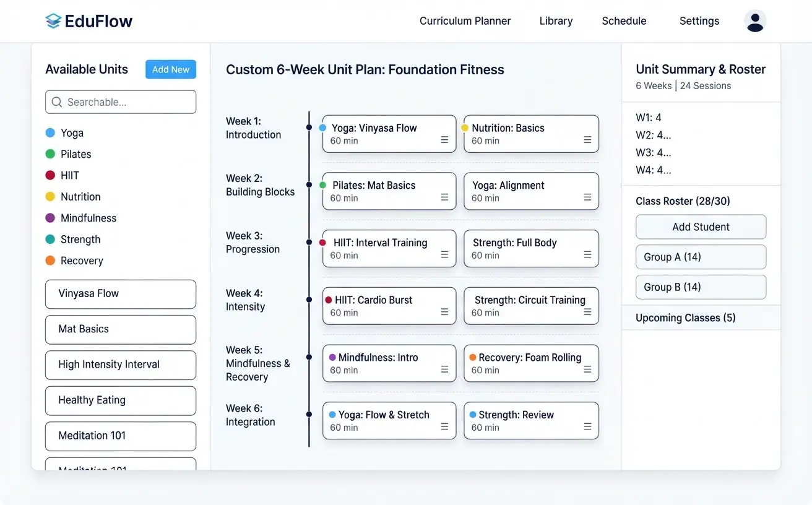Click drag handle on Yoga: Vinyasa Flow card

click(444, 140)
